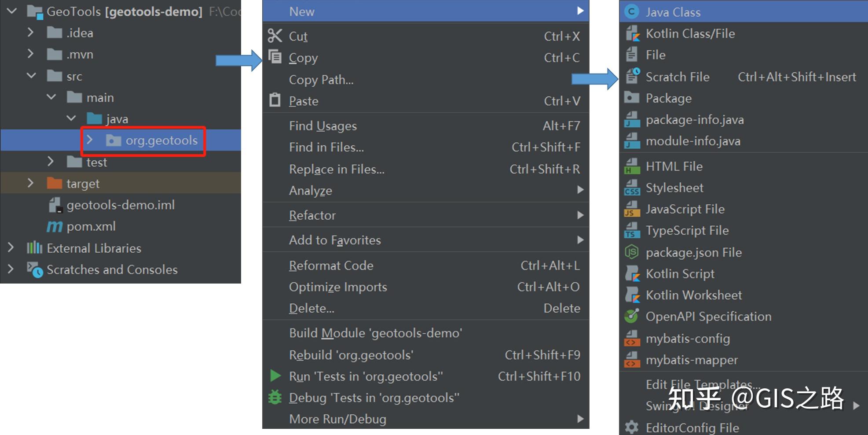868x435 pixels.
Task: Expand the target folder
Action: coord(30,183)
